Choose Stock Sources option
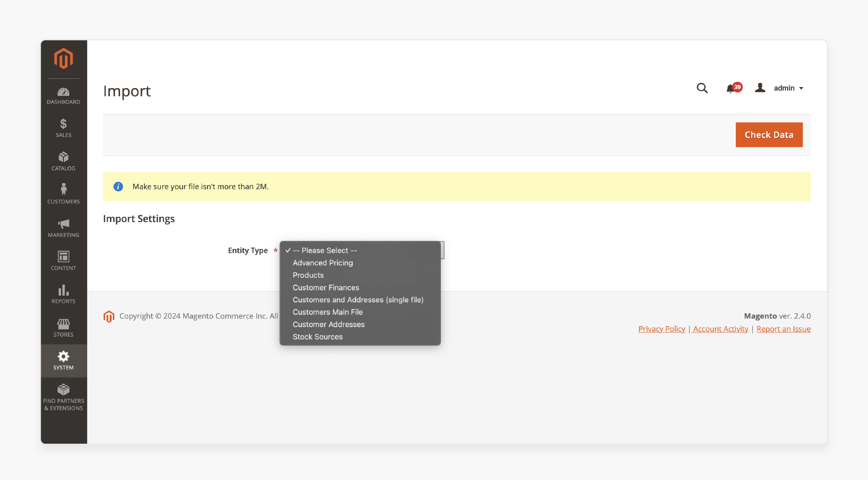This screenshot has width=868, height=480. click(360, 337)
